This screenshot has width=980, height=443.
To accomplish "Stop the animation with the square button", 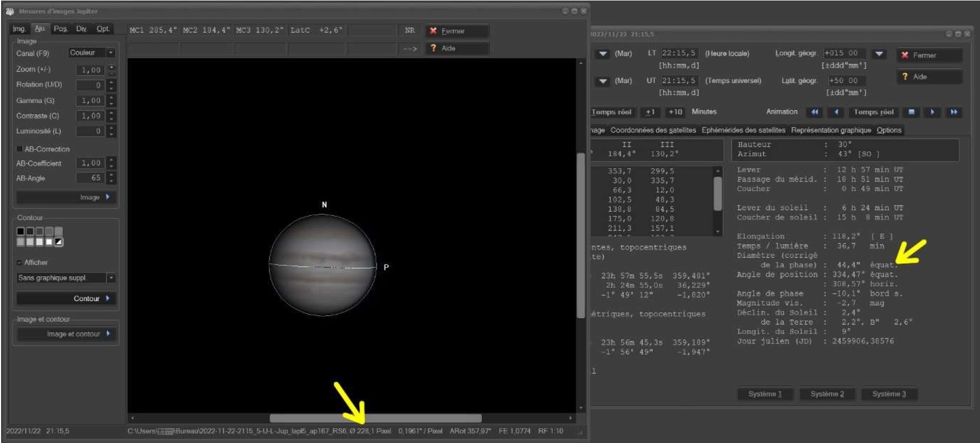I will pos(911,112).
